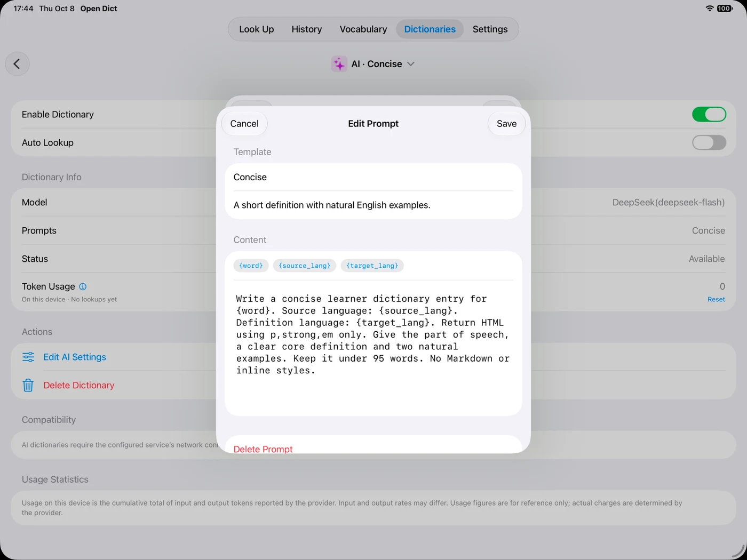Image resolution: width=747 pixels, height=560 pixels.
Task: Focus the prompt content text area
Action: [x=373, y=347]
